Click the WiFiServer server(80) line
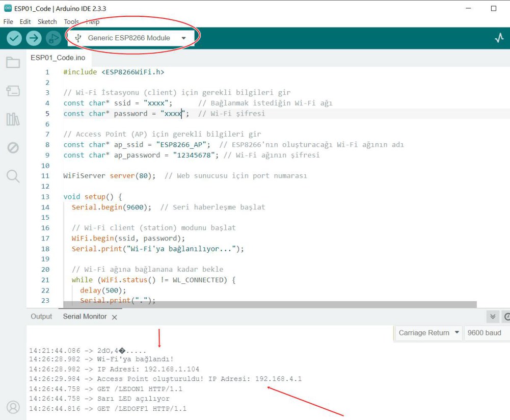 pyautogui.click(x=110, y=176)
